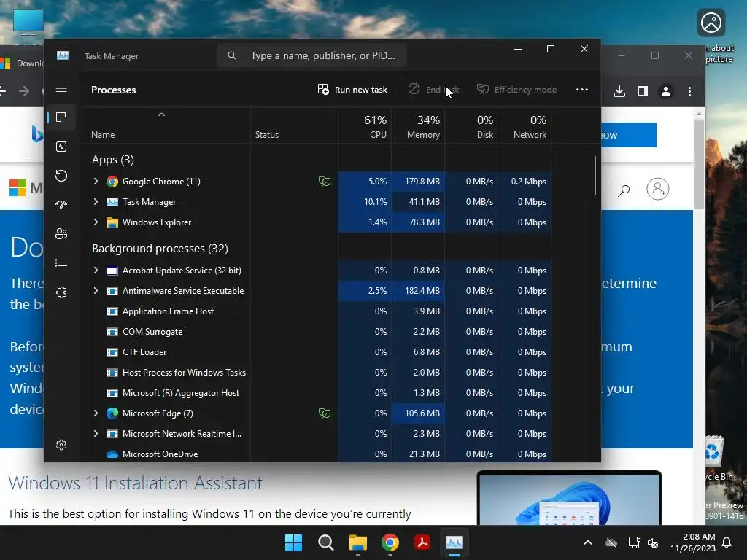Open File Explorer from taskbar
The image size is (747, 560).
[357, 542]
